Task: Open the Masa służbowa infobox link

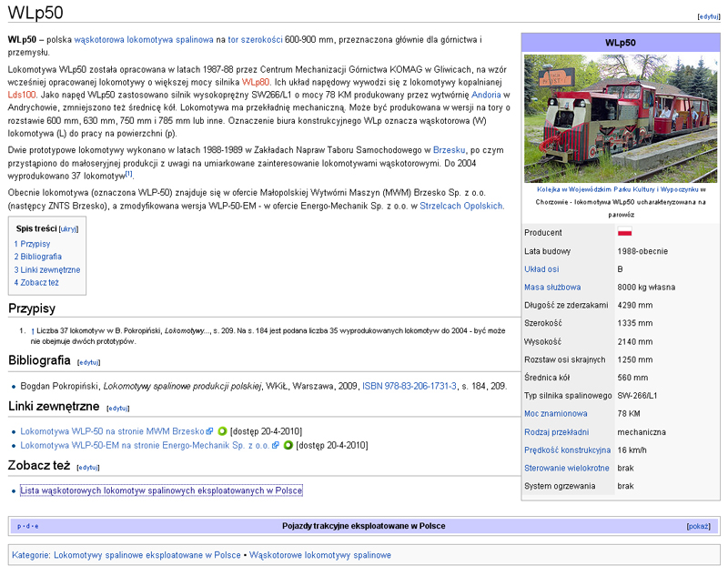Action: [x=552, y=288]
